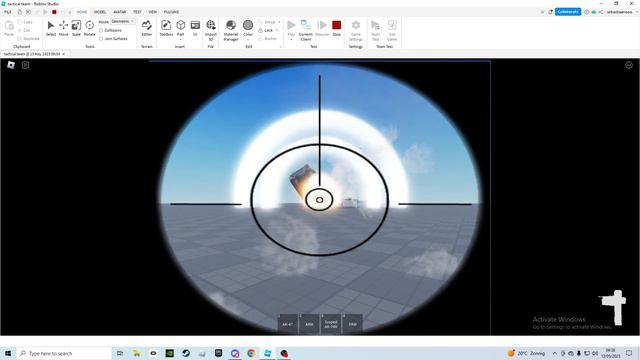This screenshot has width=640, height=360.
Task: Expand the Color dropdown arrow
Action: tap(248, 40)
